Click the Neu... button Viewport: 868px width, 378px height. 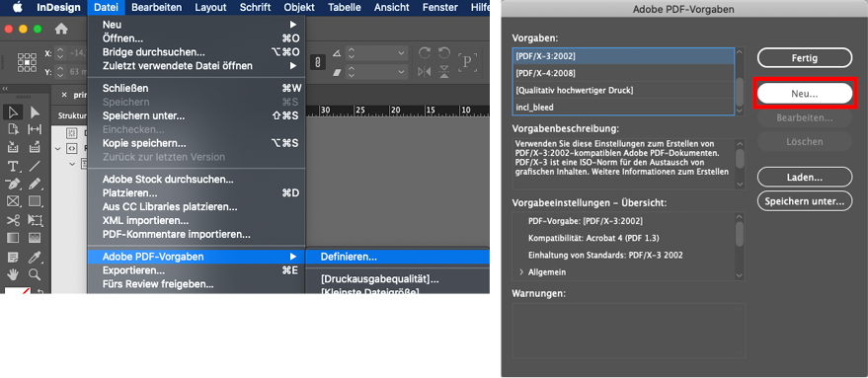(x=805, y=94)
